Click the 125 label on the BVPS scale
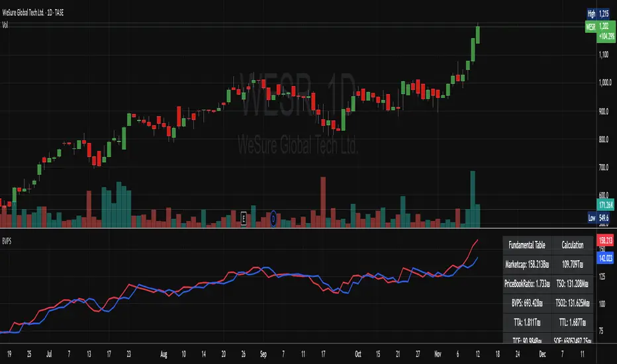 [x=602, y=277]
